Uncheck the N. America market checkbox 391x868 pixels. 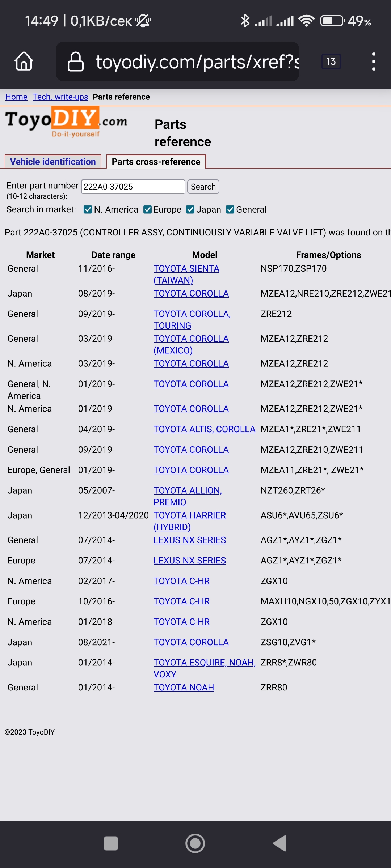tap(88, 209)
